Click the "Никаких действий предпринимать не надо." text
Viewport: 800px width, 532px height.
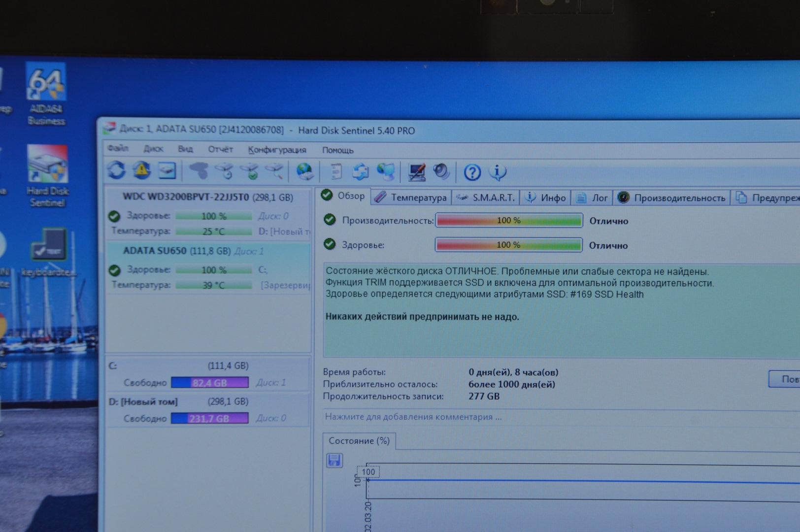[422, 317]
